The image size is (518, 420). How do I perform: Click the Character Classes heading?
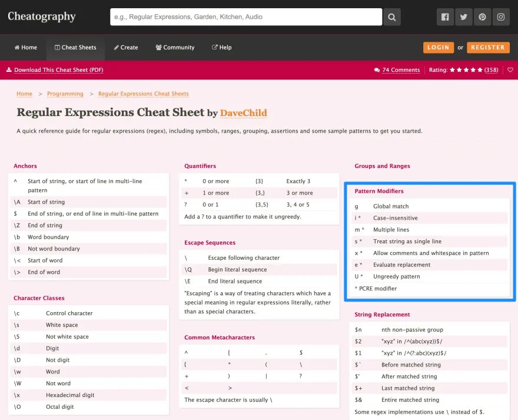tap(39, 298)
